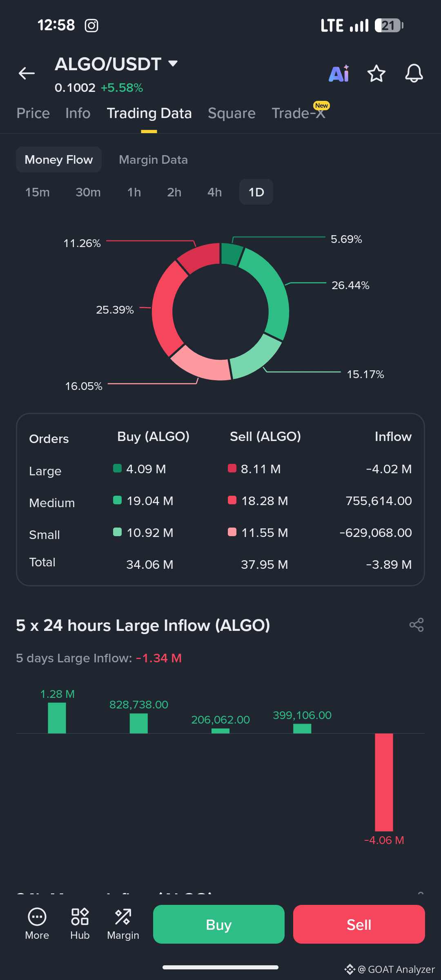The width and height of the screenshot is (441, 980).
Task: Open the Trade-X tab
Action: tap(298, 113)
